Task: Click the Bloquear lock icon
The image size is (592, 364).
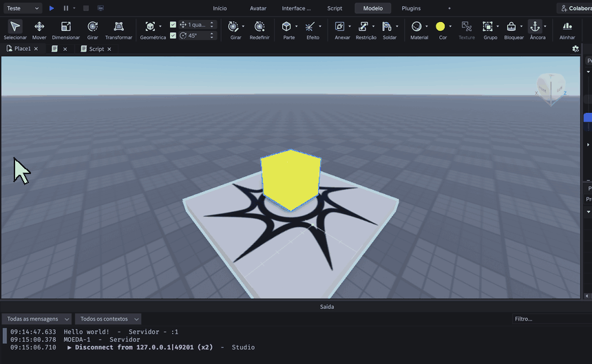Action: tap(511, 26)
